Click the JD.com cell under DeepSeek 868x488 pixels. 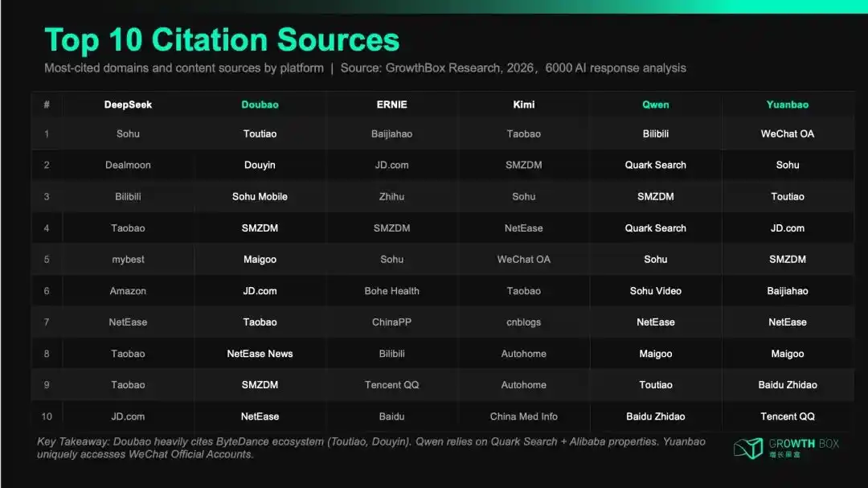(x=128, y=416)
